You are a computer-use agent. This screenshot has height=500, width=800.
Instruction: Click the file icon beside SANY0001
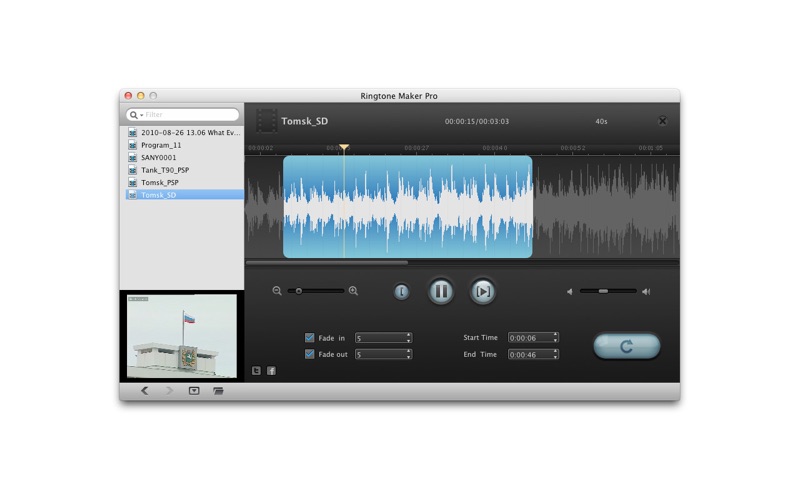coord(133,157)
